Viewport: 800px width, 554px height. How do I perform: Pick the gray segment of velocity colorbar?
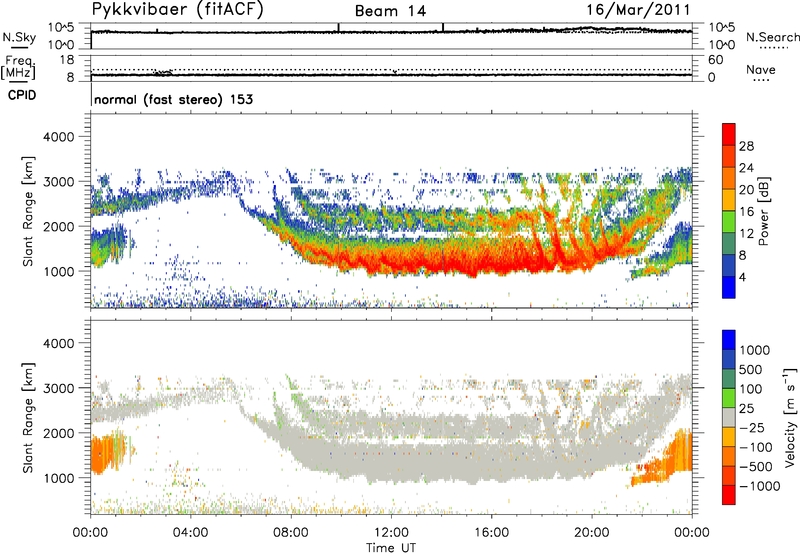[729, 417]
